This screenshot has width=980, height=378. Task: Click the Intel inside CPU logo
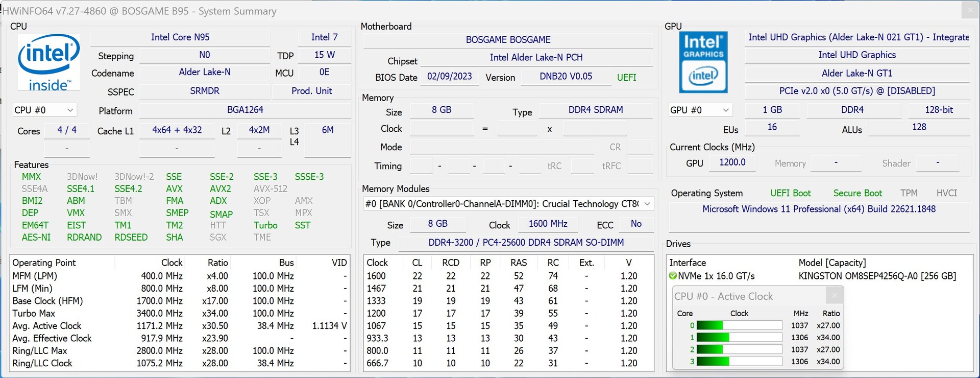click(48, 62)
